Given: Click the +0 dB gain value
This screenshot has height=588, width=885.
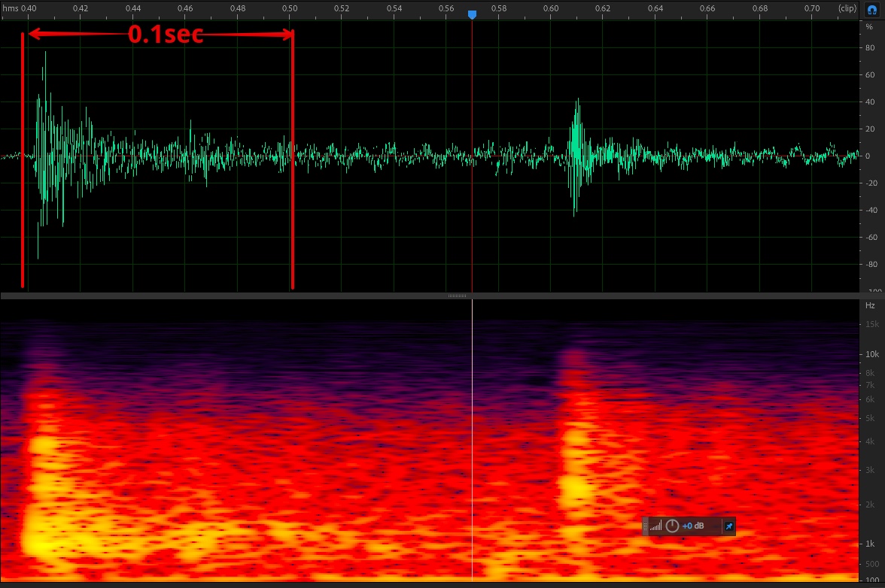Looking at the screenshot, I should pyautogui.click(x=693, y=526).
